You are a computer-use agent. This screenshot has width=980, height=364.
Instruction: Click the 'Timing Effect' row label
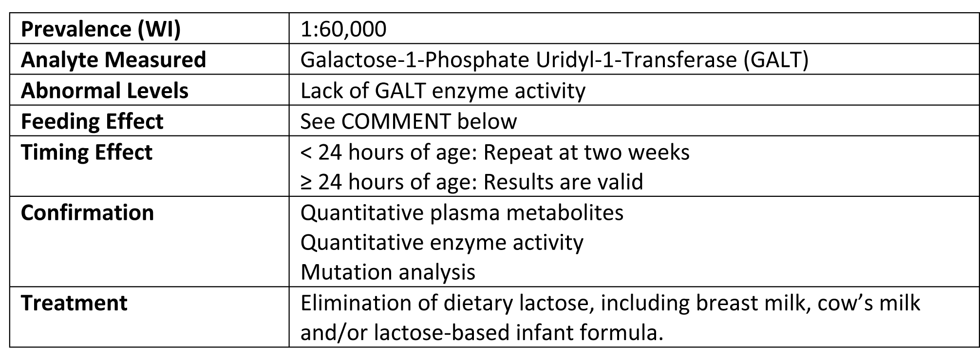[x=87, y=152]
